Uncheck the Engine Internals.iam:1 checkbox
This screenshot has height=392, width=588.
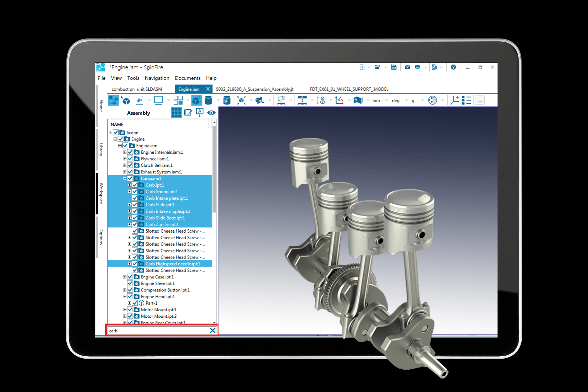[x=130, y=152]
